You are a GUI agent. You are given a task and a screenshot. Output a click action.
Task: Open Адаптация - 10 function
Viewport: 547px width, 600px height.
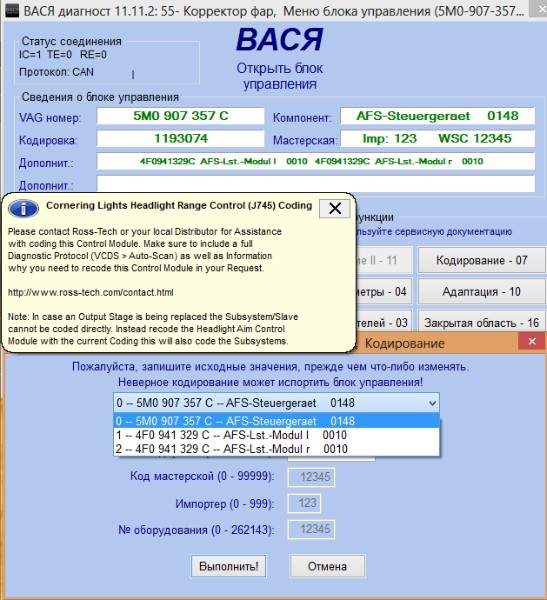tap(482, 292)
